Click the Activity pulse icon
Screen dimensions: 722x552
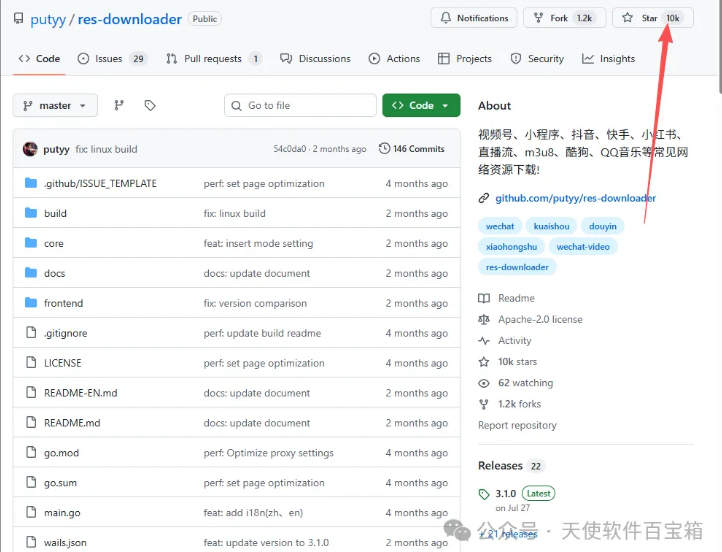[x=484, y=341]
